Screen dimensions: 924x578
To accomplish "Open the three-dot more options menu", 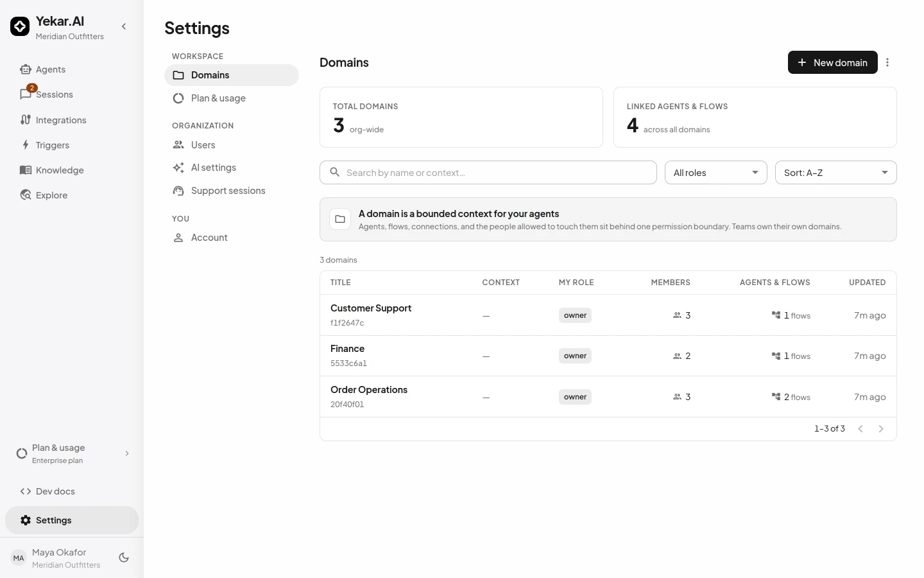I will click(x=887, y=62).
